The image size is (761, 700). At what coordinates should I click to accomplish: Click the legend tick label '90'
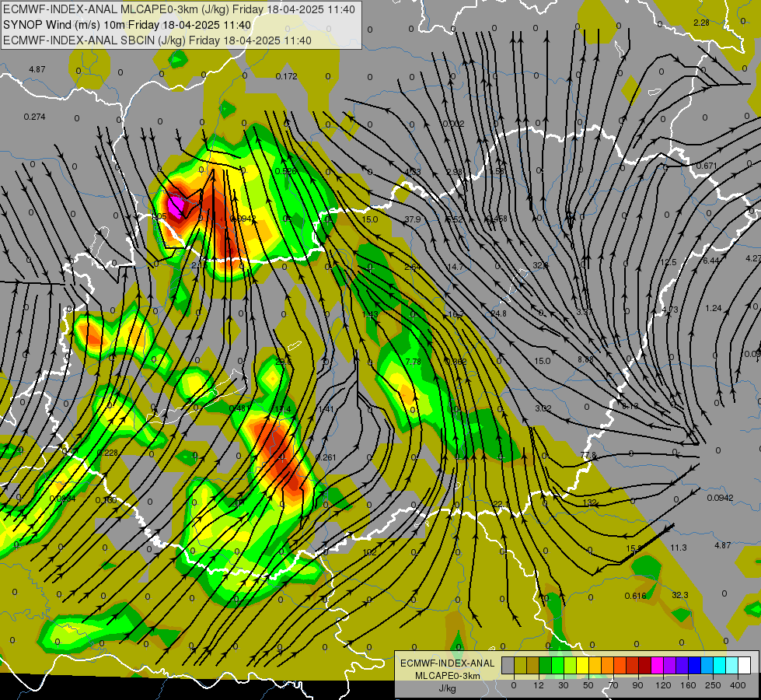(x=637, y=685)
